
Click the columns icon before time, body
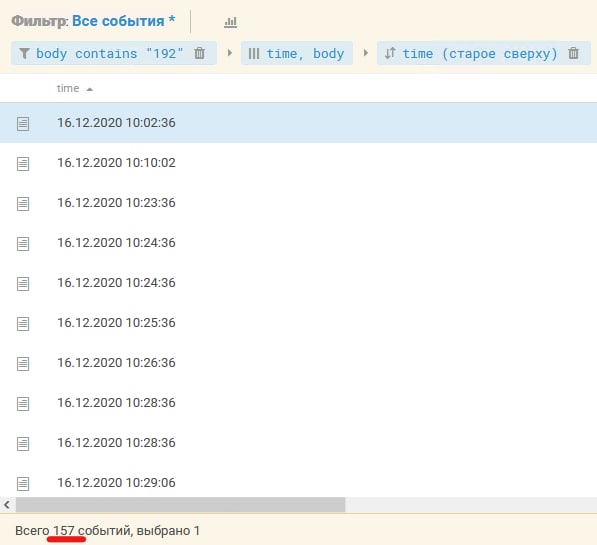coord(254,53)
